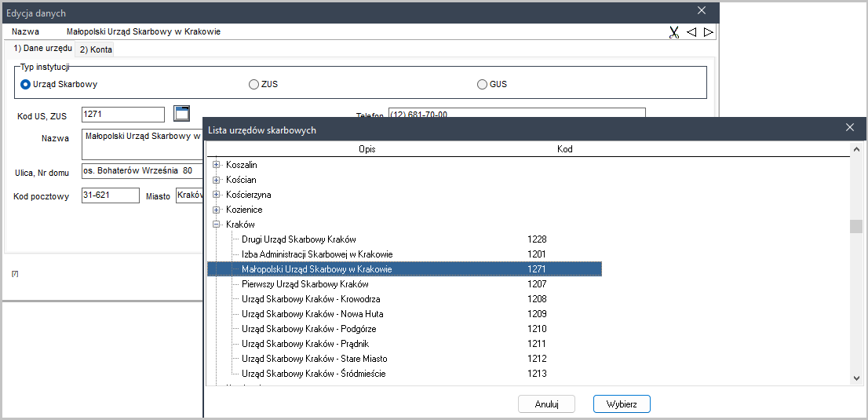The height and width of the screenshot is (420, 868).
Task: Switch to the 2) Konta tab
Action: point(96,49)
